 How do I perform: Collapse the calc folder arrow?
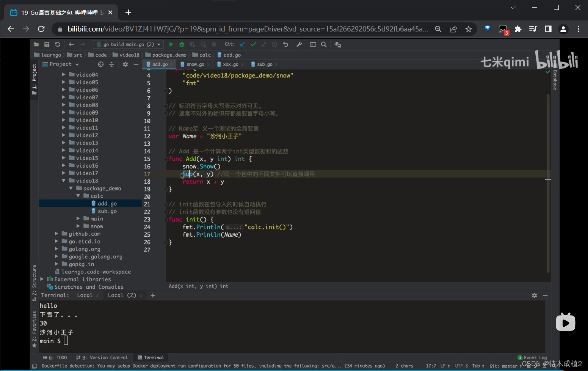(x=78, y=196)
